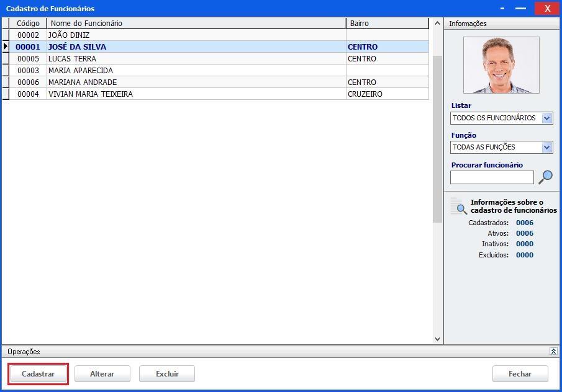This screenshot has height=392, width=562.
Task: Sort by the Código column header
Action: (28, 24)
